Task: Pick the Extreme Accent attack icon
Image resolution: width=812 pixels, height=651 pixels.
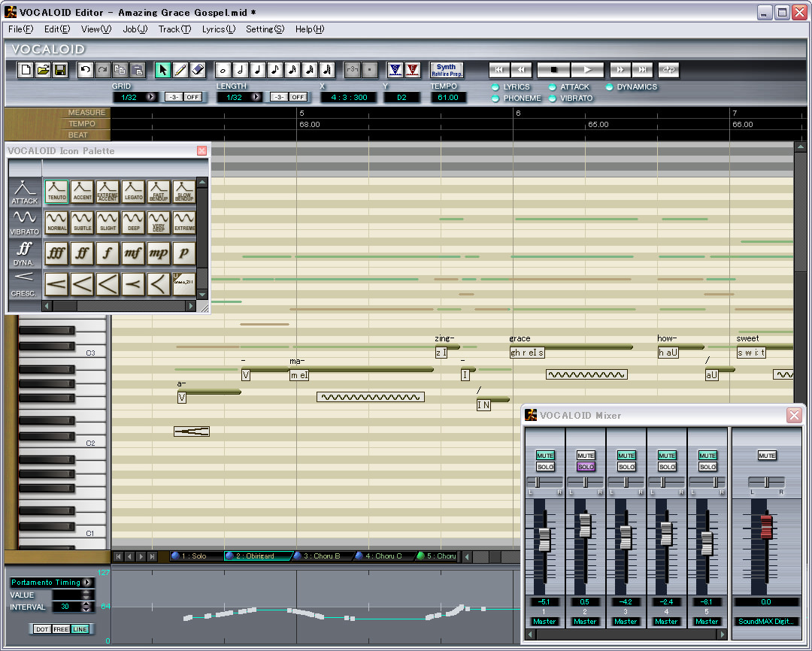Action: 108,191
